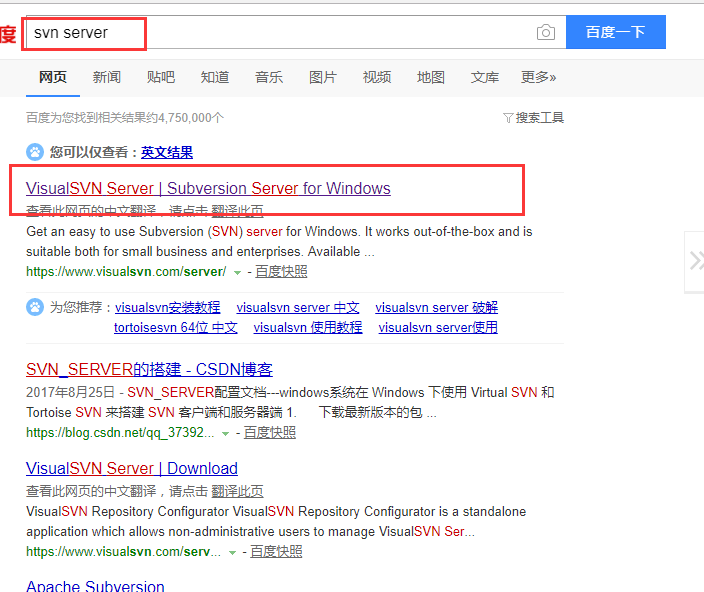Switch to the 新闻 tab

click(x=106, y=77)
